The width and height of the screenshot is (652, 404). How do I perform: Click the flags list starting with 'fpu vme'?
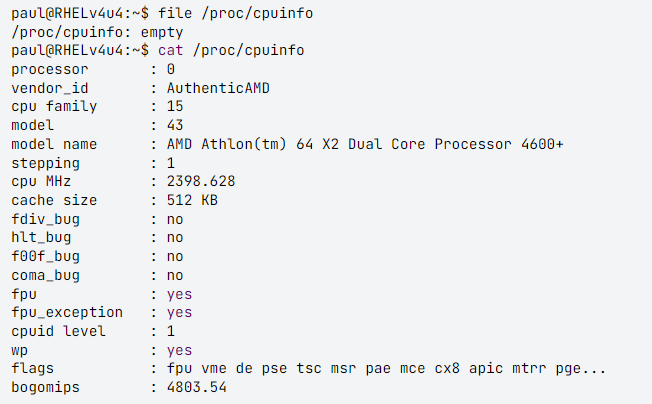tap(386, 369)
